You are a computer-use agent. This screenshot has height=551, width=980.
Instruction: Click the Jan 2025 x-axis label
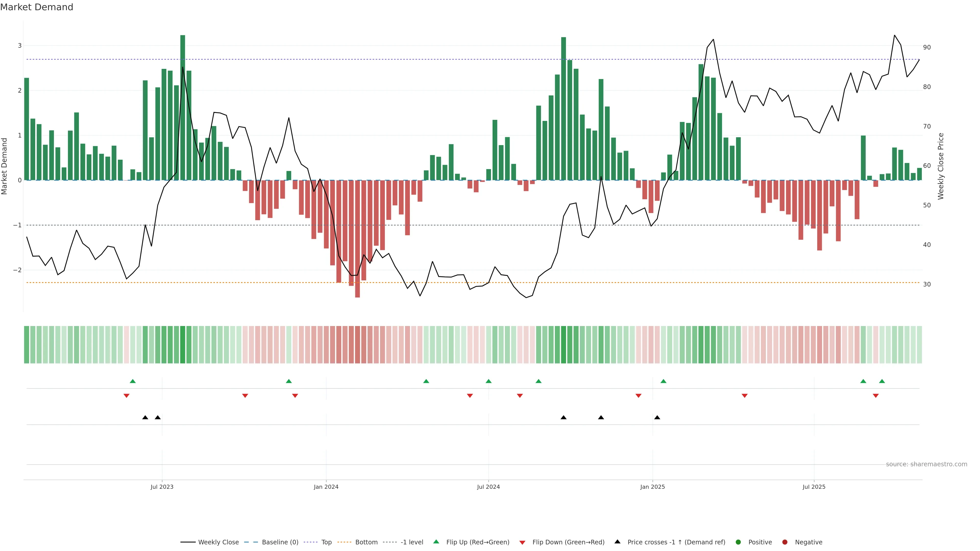653,487
